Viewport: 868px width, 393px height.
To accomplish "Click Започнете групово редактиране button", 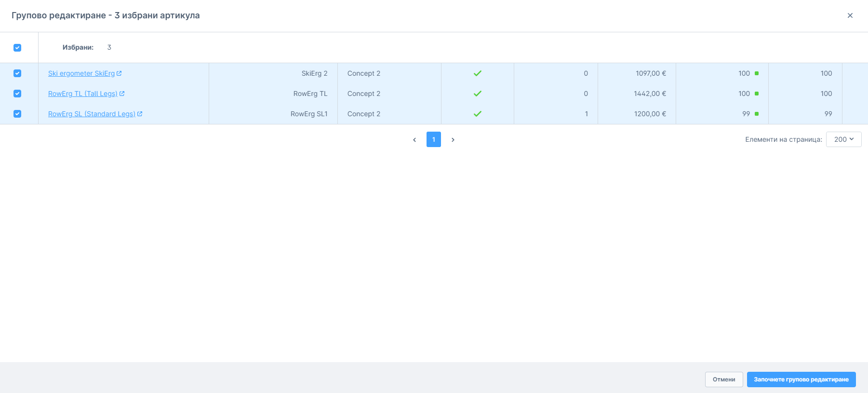I will 801,379.
